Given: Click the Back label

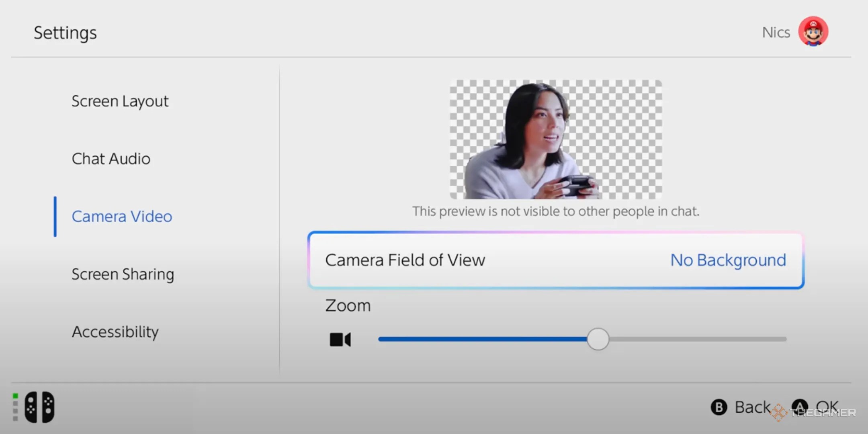Looking at the screenshot, I should coord(752,407).
